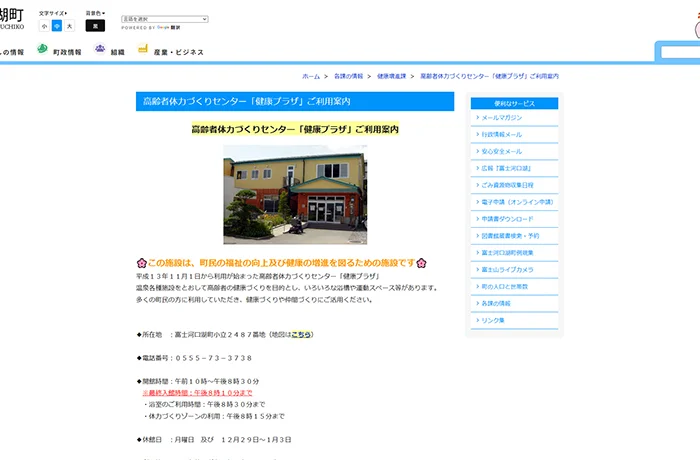Click the 文字サイズ label

click(x=53, y=13)
